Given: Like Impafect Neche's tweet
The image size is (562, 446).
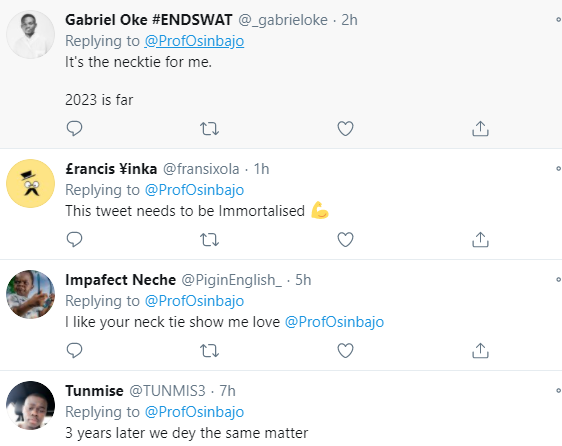Looking at the screenshot, I should click(346, 350).
